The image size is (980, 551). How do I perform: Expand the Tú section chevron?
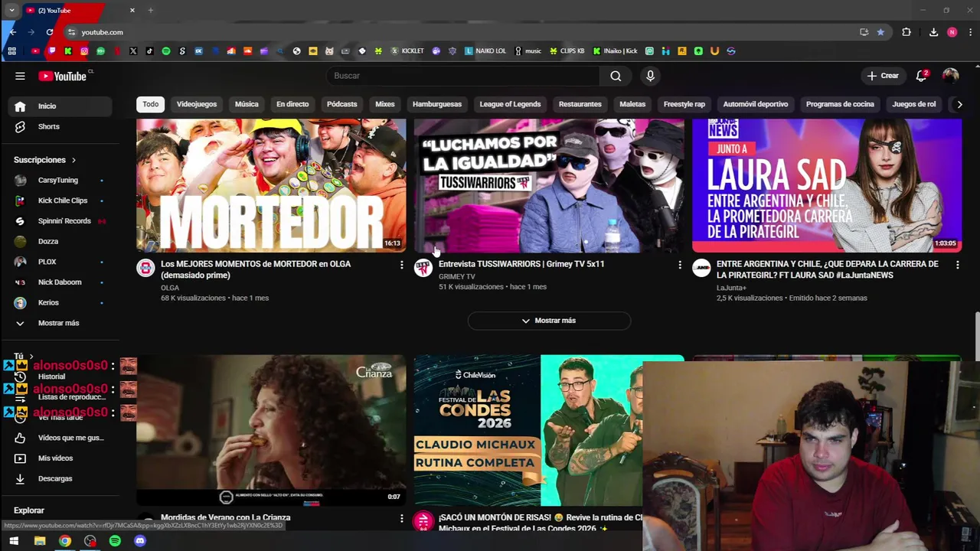tap(31, 357)
